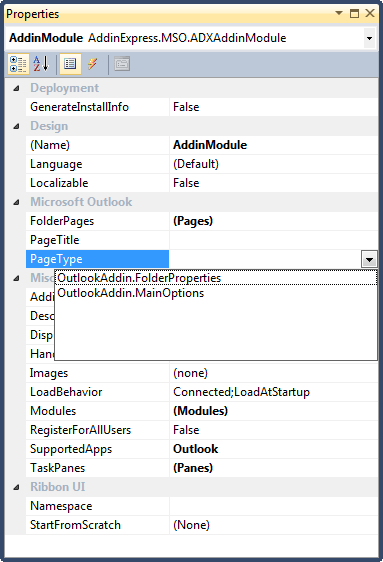
Task: Click the (Default) language value
Action: pyautogui.click(x=273, y=164)
